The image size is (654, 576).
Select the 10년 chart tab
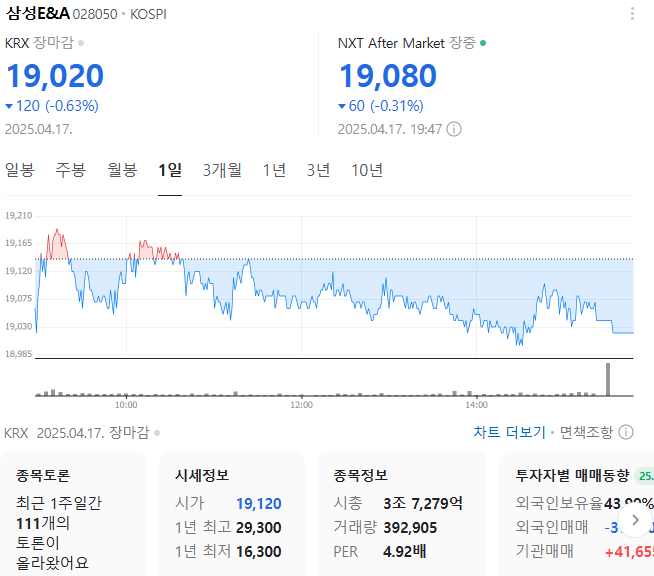pos(367,170)
